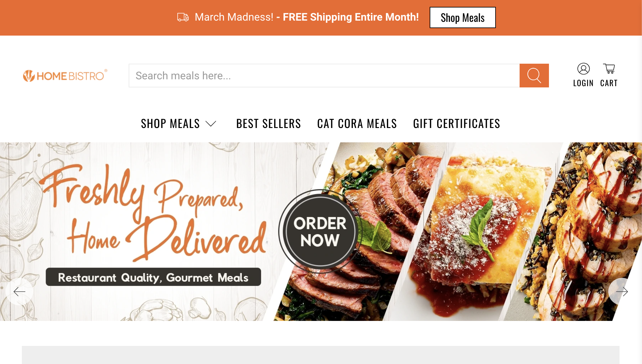
Task: Open the shopping cart icon
Action: point(609,69)
